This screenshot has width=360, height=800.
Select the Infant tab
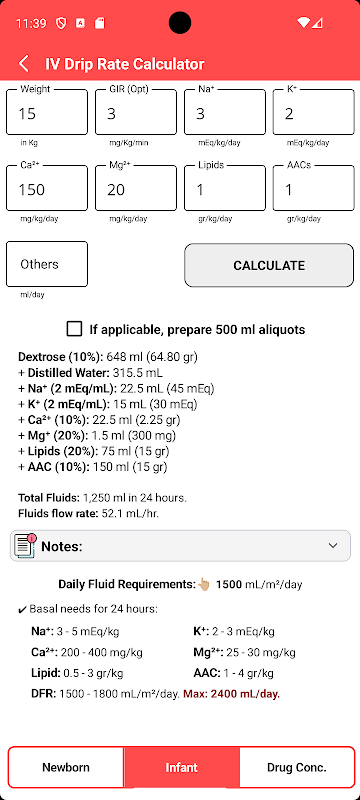(x=182, y=767)
